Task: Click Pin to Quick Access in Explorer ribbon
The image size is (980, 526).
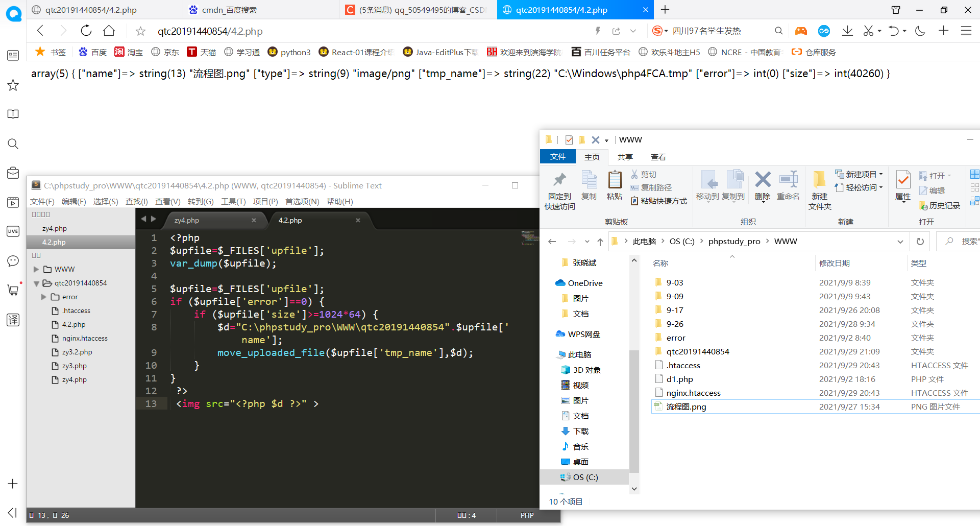Action: tap(560, 190)
